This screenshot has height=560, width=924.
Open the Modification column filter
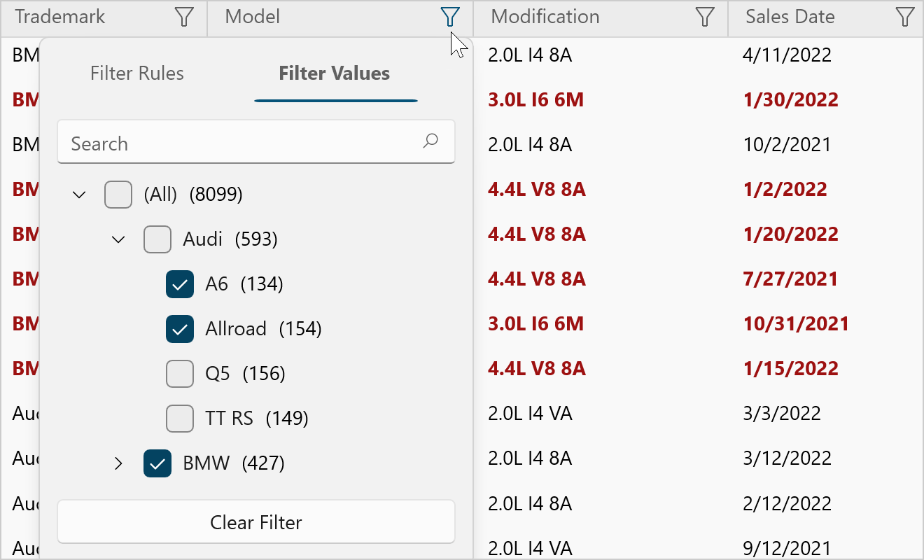click(x=704, y=16)
